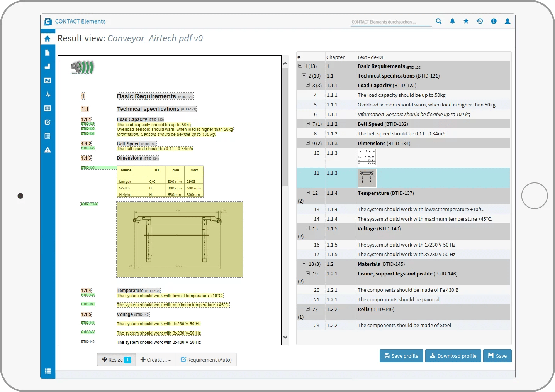Open the documents sidebar icon
The image size is (555, 392).
(48, 52)
